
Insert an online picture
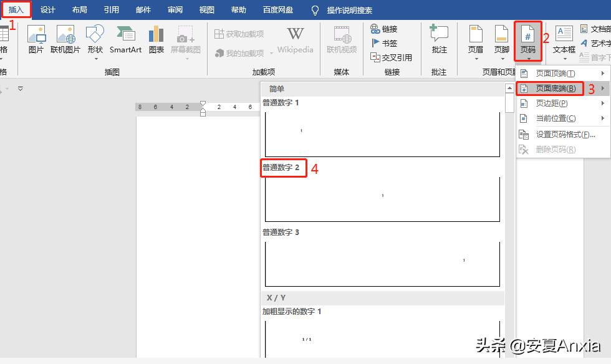click(x=65, y=39)
